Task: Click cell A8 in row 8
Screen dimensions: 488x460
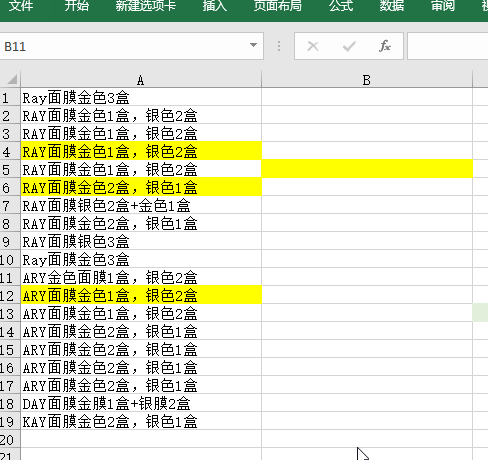Action: 141,224
